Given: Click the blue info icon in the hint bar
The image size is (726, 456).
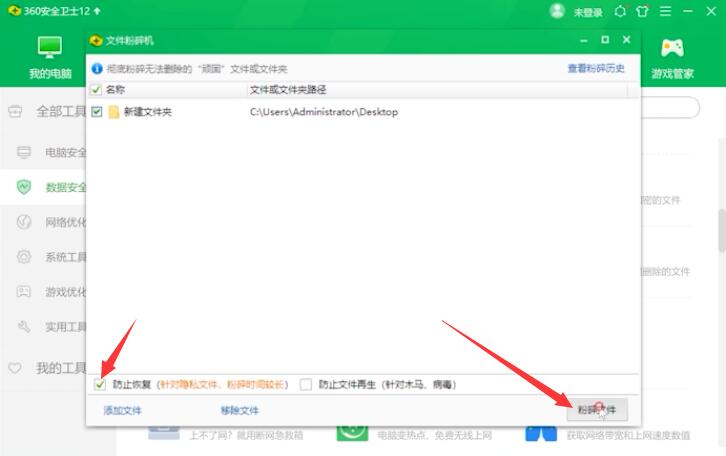Looking at the screenshot, I should click(x=97, y=69).
